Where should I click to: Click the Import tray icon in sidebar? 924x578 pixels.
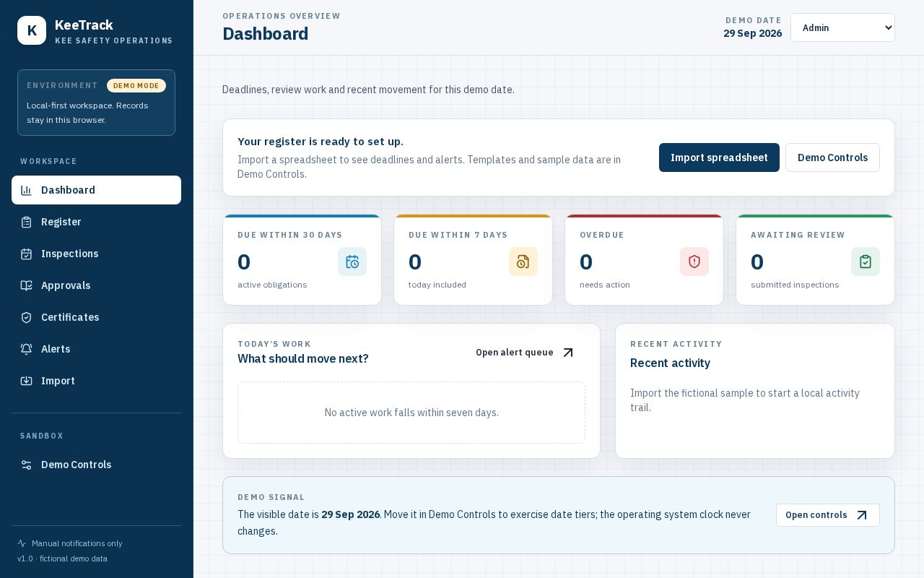[x=26, y=381]
